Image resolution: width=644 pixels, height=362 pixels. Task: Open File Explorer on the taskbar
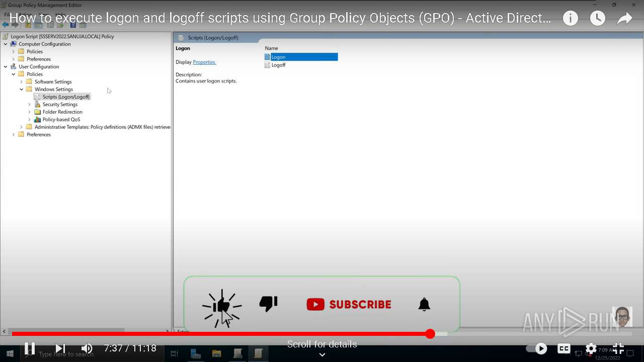(216, 354)
